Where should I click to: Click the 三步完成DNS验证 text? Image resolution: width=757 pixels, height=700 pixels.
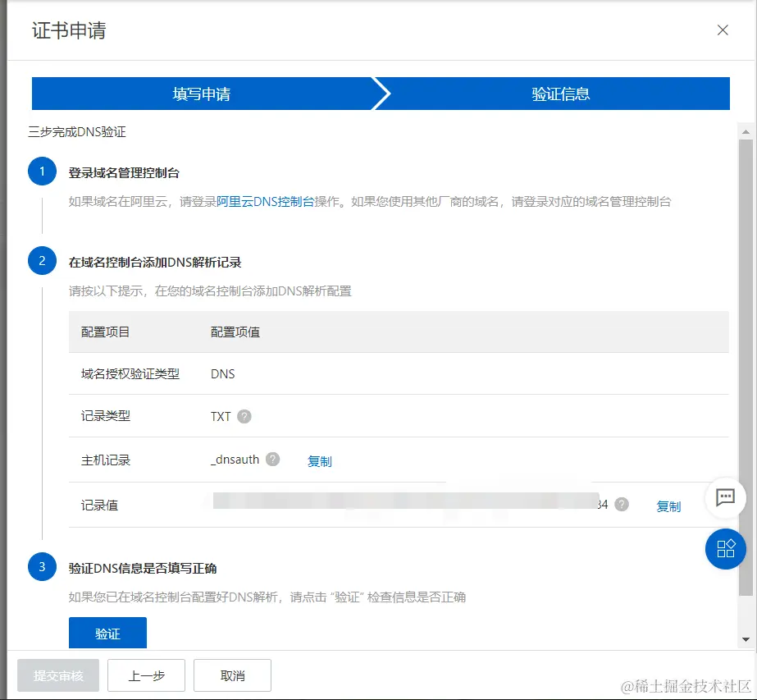click(77, 132)
